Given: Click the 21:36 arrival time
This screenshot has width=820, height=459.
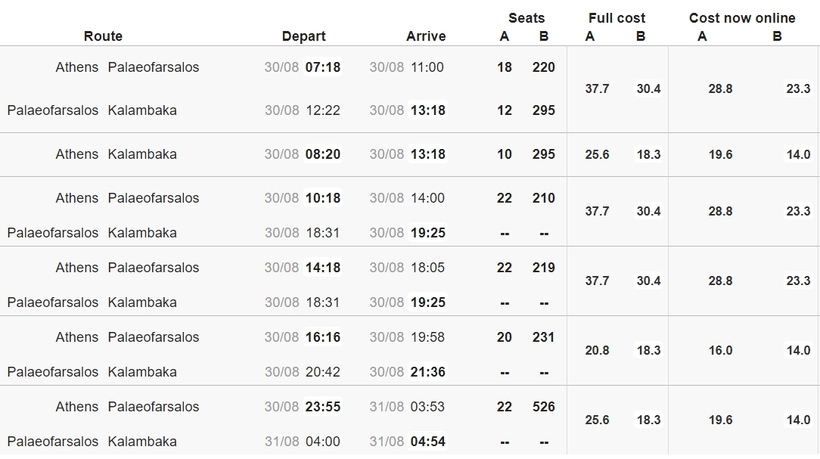Looking at the screenshot, I should coord(428,372).
